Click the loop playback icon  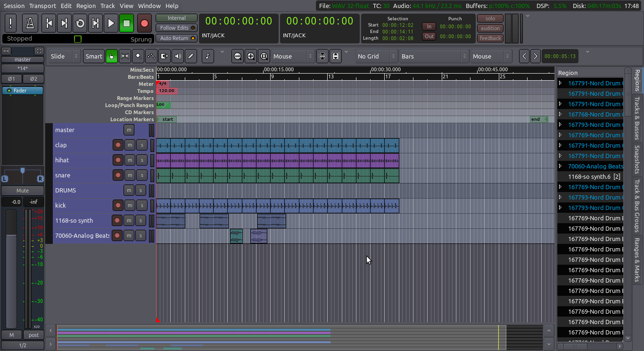[80, 23]
